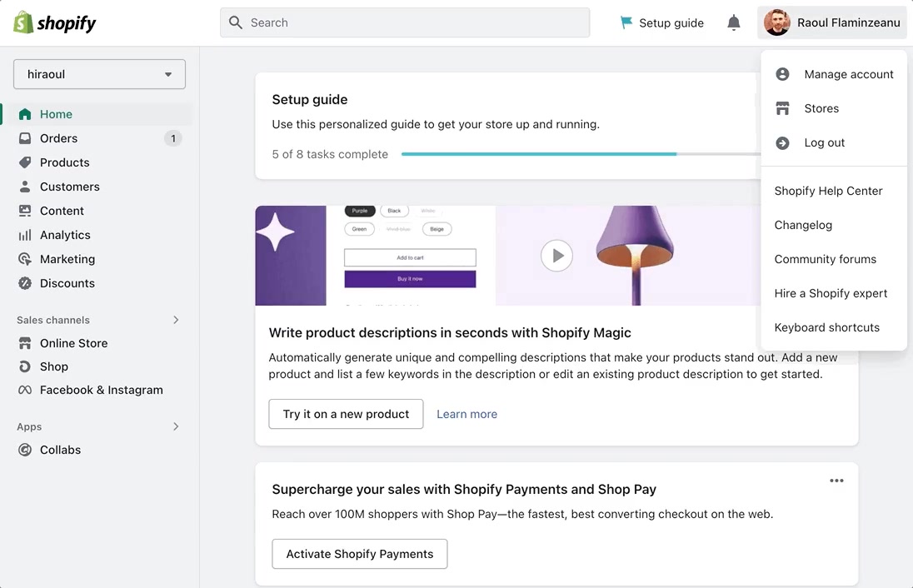Open Facebook & Instagram channel
This screenshot has width=913, height=588.
point(100,390)
